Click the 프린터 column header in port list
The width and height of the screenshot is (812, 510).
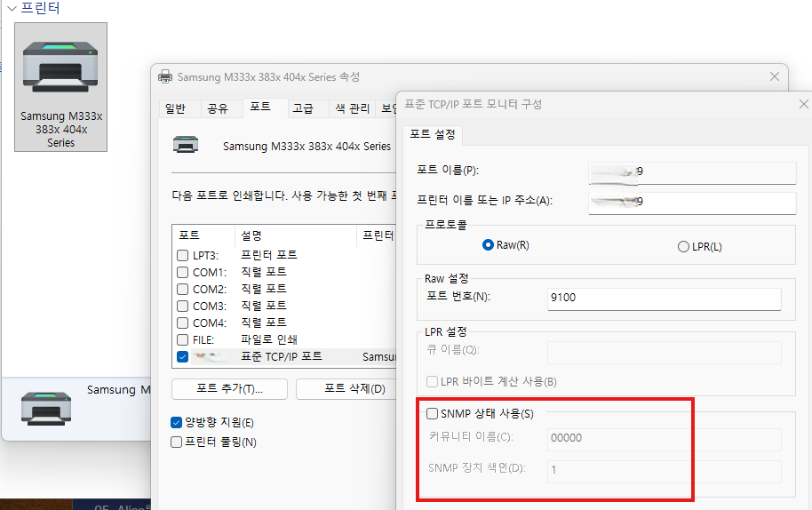tap(377, 235)
